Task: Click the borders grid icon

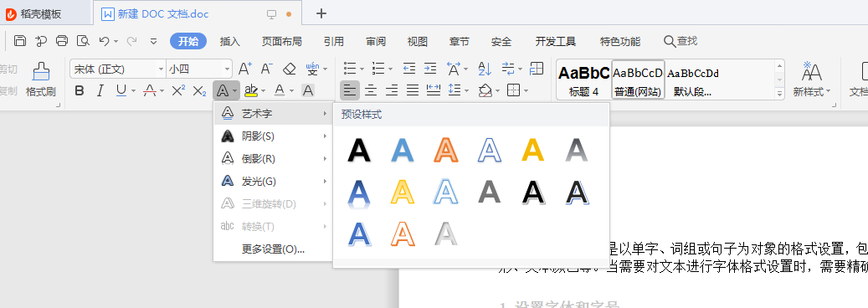Action: click(514, 90)
